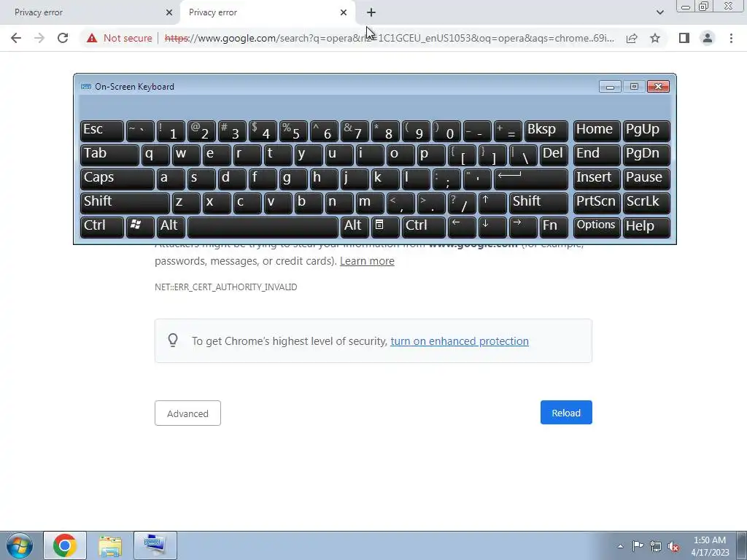Click the Chrome icon in the taskbar
747x560 pixels.
tap(65, 545)
